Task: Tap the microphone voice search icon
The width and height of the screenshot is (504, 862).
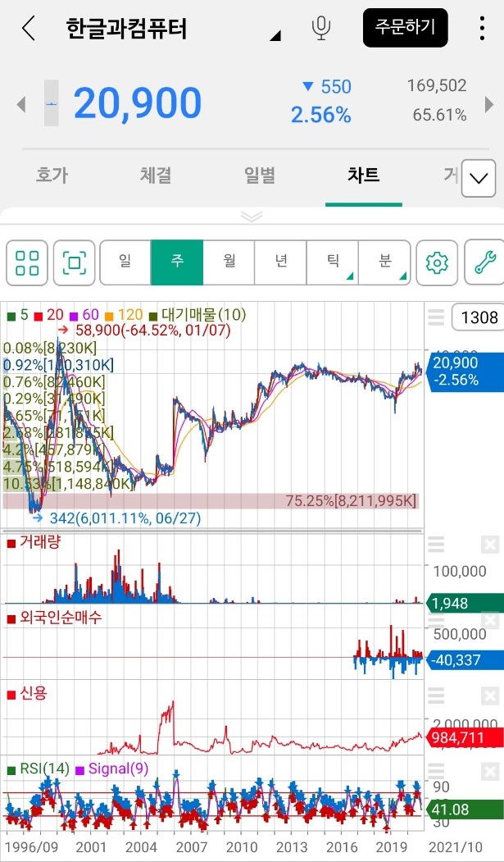Action: pyautogui.click(x=321, y=28)
